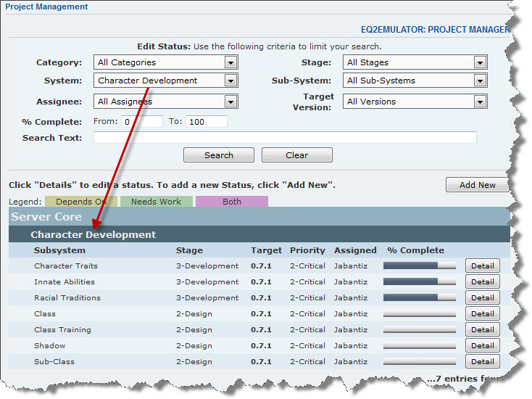Viewport: 532px width, 399px height.
Task: Open Detail for Character Traits
Action: point(482,266)
